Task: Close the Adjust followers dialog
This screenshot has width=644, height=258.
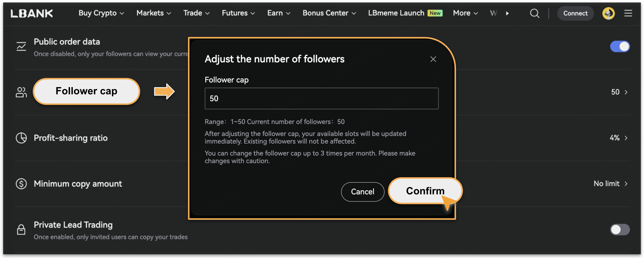Action: [x=433, y=59]
